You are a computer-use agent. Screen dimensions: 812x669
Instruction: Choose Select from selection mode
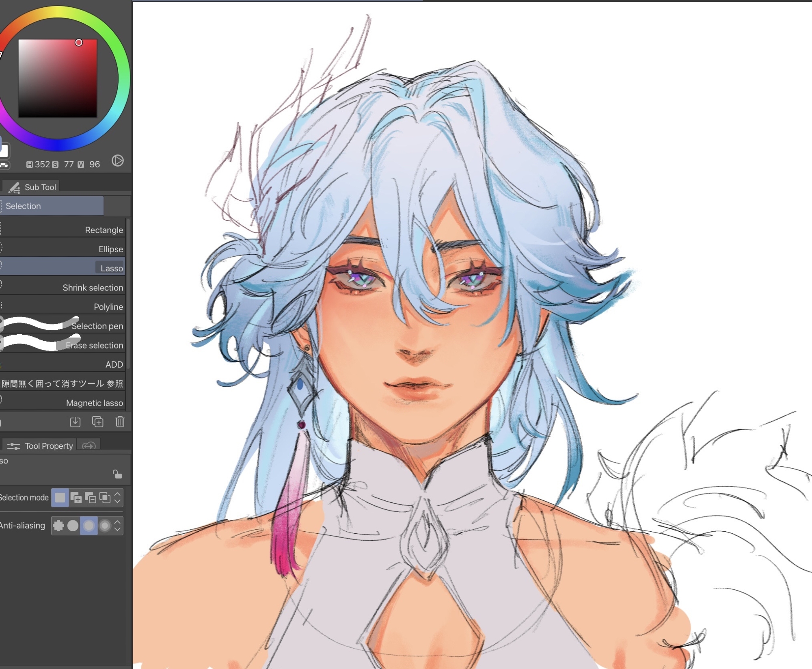point(105,498)
